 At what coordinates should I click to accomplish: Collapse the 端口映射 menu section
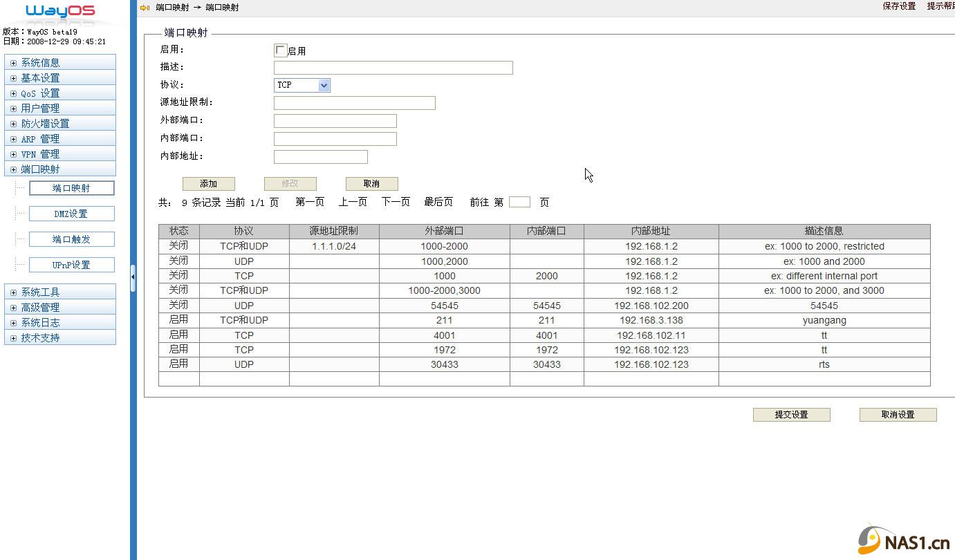(60, 169)
